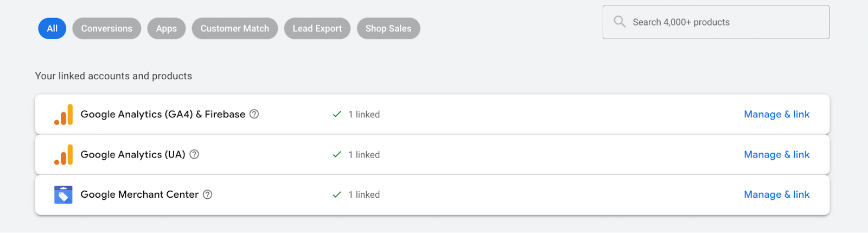Show the Apps category chip
This screenshot has height=233, width=868.
coord(167,29)
